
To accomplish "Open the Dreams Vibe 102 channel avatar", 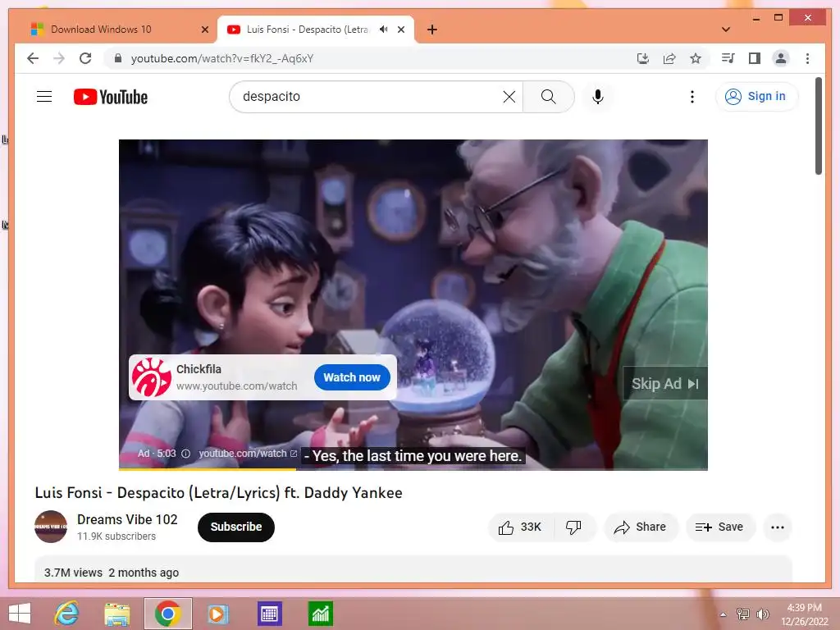I will (51, 527).
